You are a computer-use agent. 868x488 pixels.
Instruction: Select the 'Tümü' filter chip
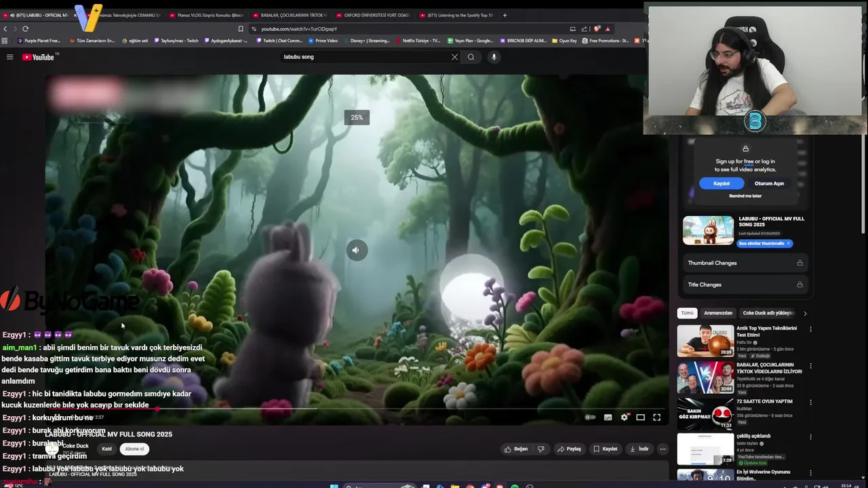click(x=687, y=313)
